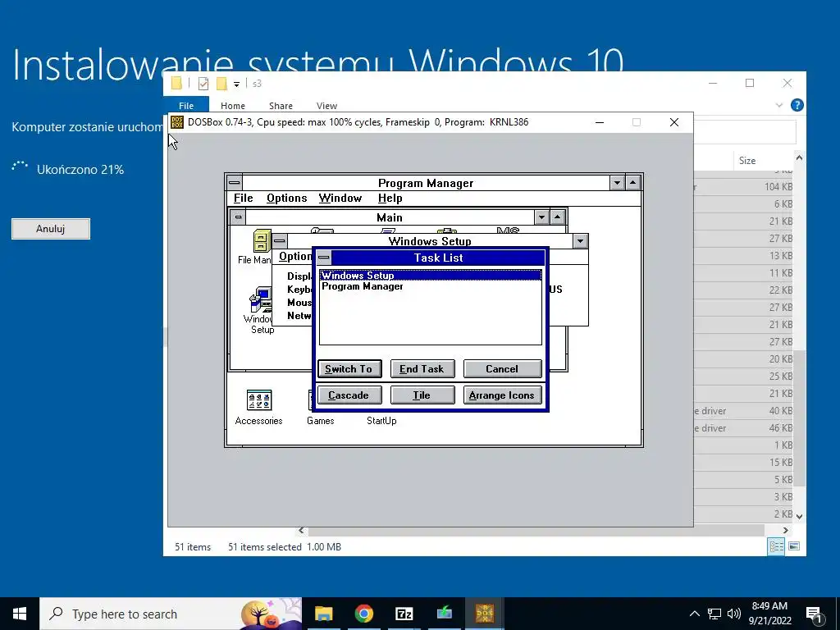This screenshot has height=630, width=840.
Task: Click the network tray icon
Action: [714, 614]
